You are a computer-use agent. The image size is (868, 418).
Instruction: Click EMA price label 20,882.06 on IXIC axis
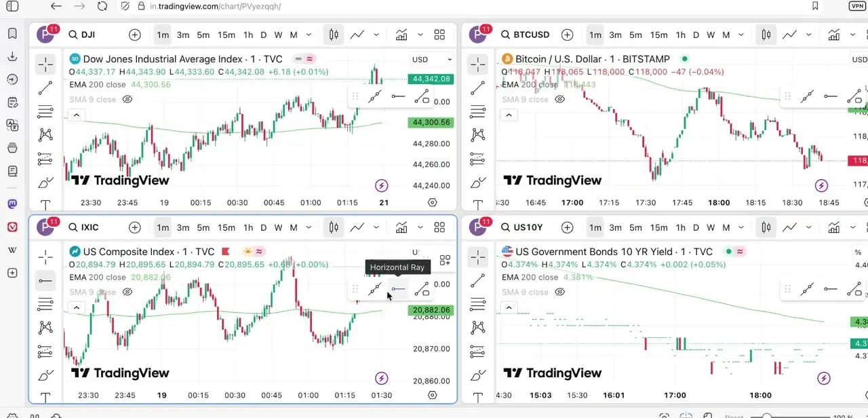tap(431, 310)
